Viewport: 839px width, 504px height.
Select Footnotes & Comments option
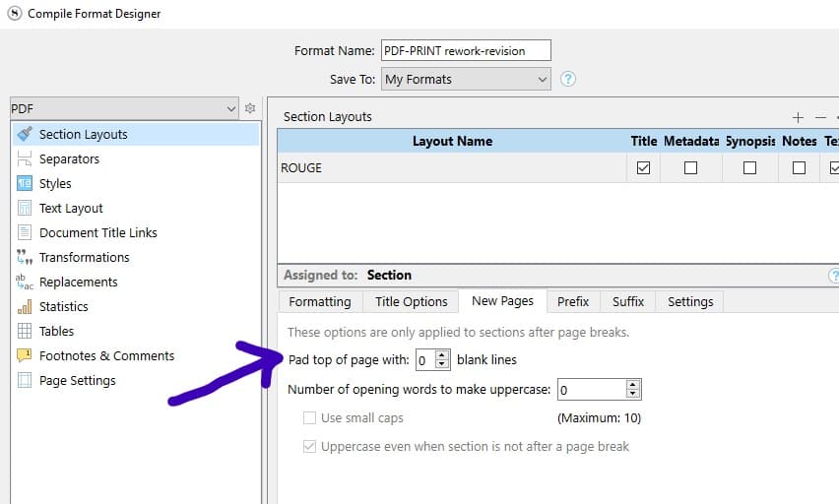pyautogui.click(x=136, y=355)
